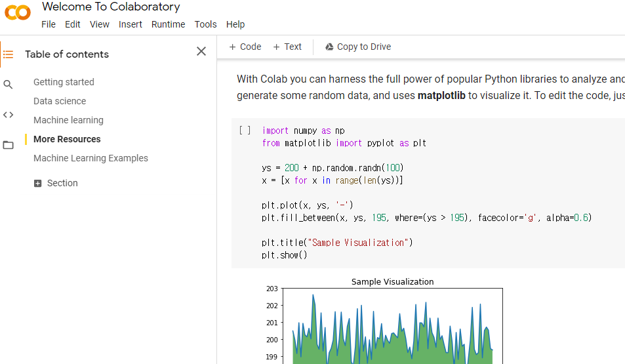Add a new Code cell
625x364 pixels.
[x=245, y=47]
